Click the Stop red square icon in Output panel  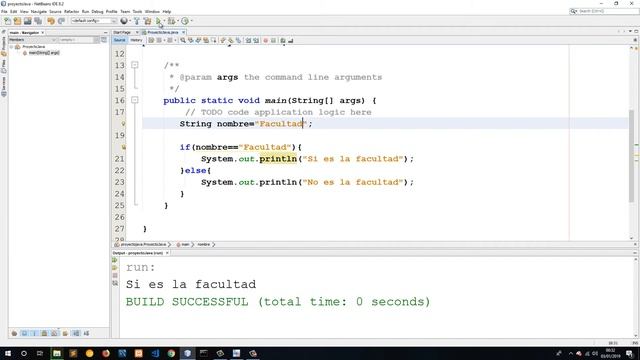coord(115,276)
